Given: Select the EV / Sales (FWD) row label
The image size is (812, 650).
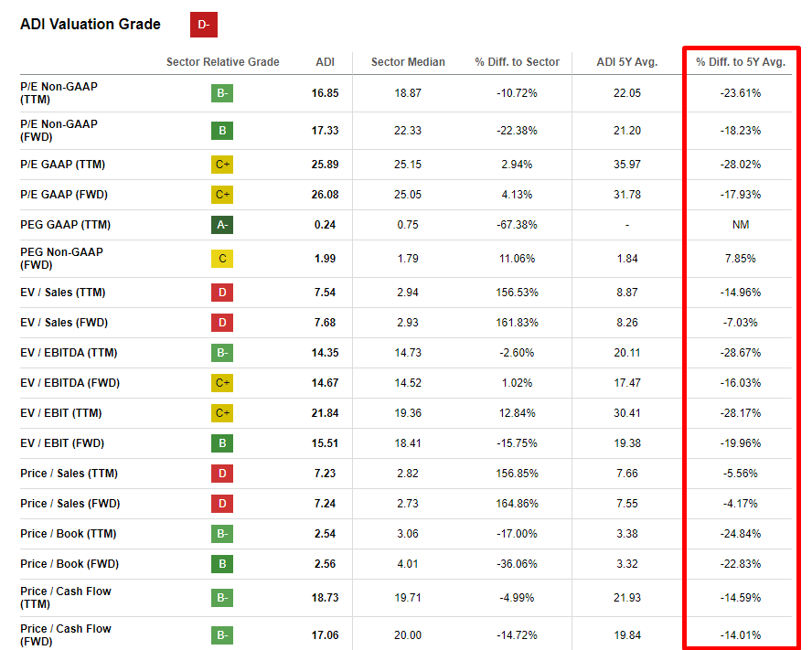Looking at the screenshot, I should click(64, 323).
